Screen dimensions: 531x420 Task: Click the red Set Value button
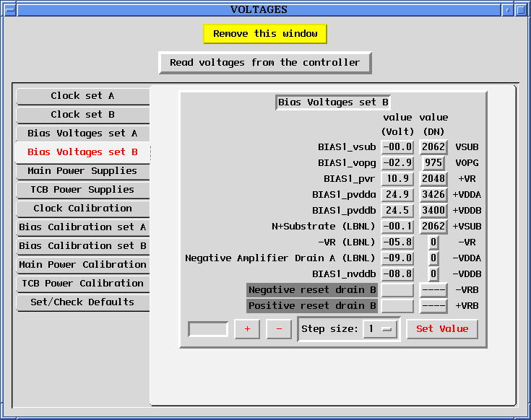coord(442,329)
